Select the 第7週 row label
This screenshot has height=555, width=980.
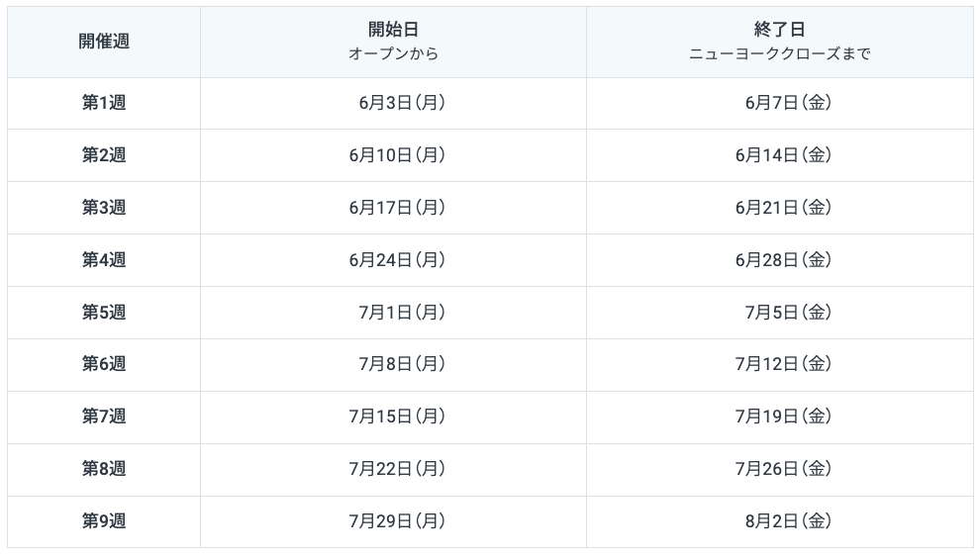click(104, 416)
